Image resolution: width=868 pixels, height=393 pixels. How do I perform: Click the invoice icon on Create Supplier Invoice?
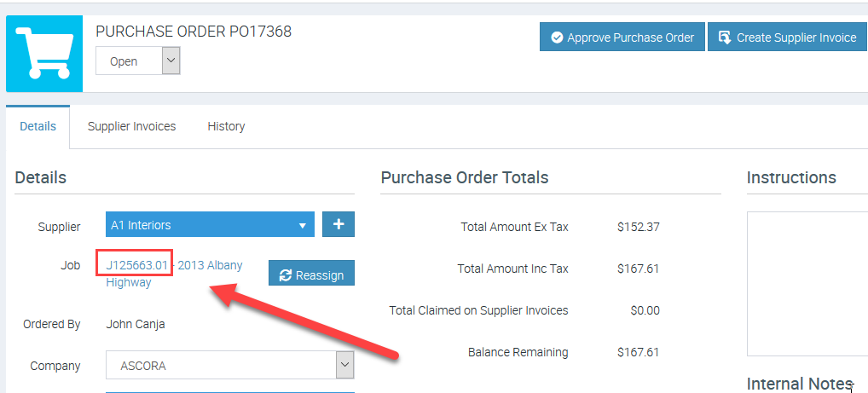click(725, 38)
